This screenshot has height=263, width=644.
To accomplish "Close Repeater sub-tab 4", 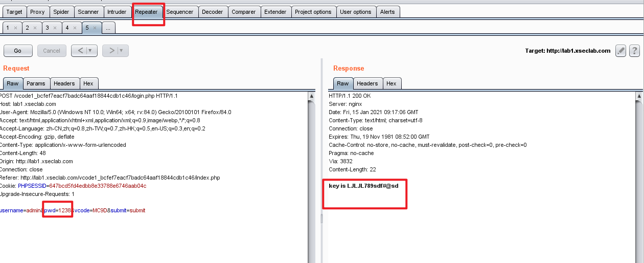I will (75, 28).
